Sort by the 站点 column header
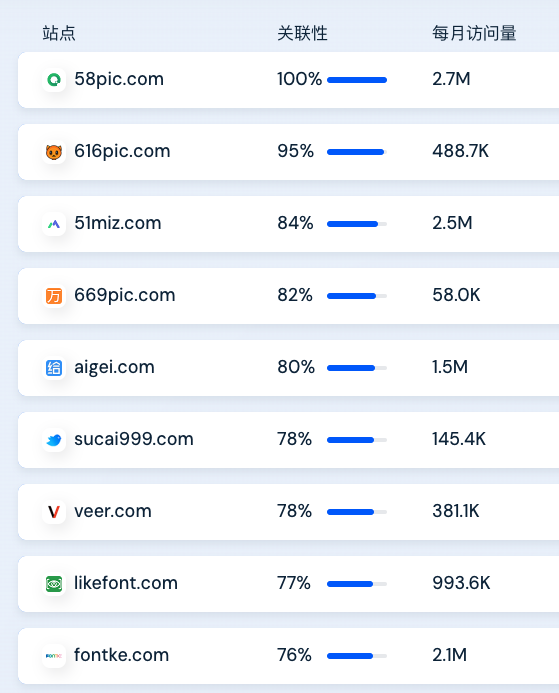Screen dimensions: 559x693 pos(59,33)
